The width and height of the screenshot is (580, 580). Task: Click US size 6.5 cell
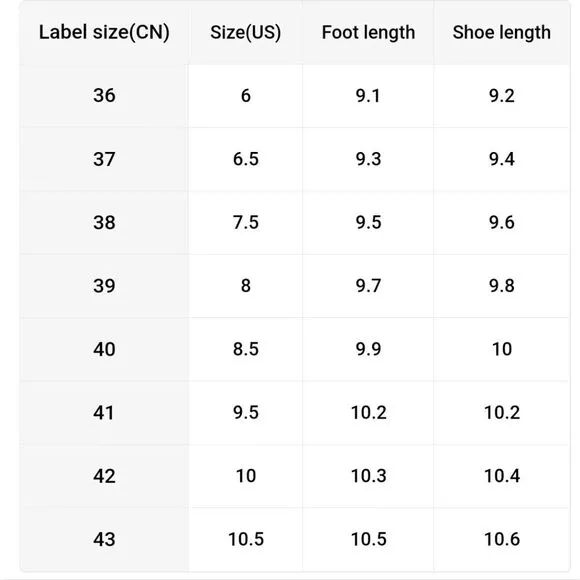click(246, 159)
